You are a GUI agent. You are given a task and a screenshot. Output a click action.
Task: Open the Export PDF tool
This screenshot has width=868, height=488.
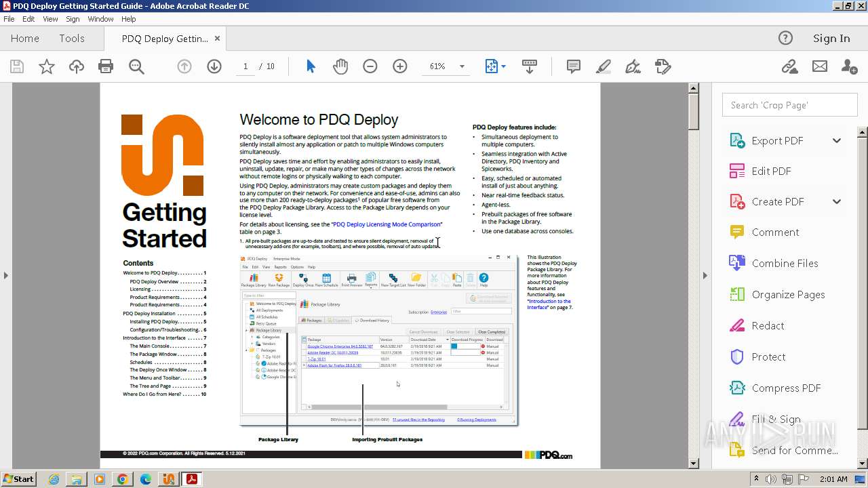coord(777,140)
